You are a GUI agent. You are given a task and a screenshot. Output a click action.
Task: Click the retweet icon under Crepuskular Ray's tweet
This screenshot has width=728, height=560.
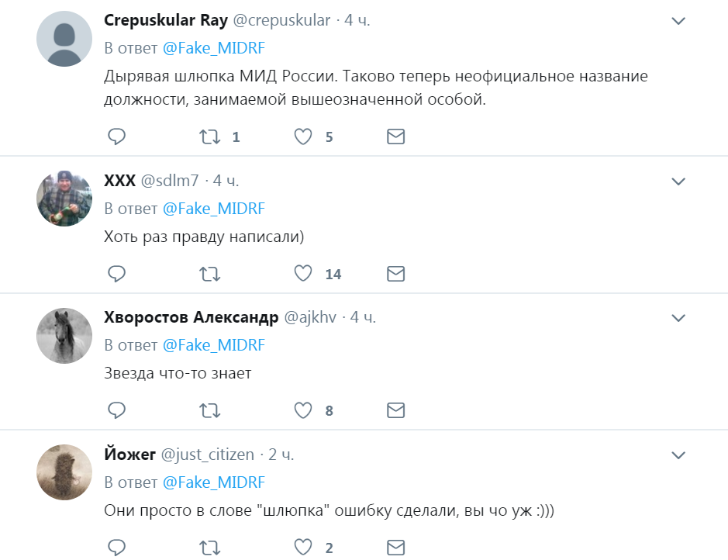click(x=208, y=137)
